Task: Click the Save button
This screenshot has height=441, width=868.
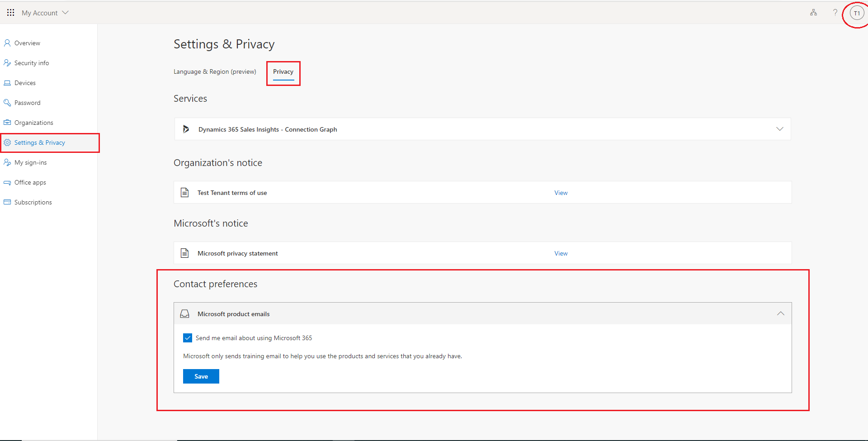Action: pyautogui.click(x=201, y=376)
